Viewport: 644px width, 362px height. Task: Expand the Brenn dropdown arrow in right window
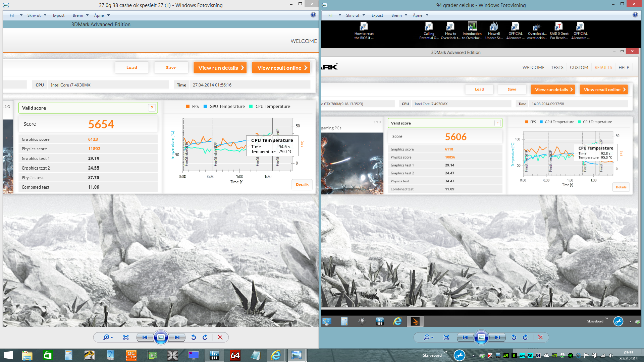[406, 15]
